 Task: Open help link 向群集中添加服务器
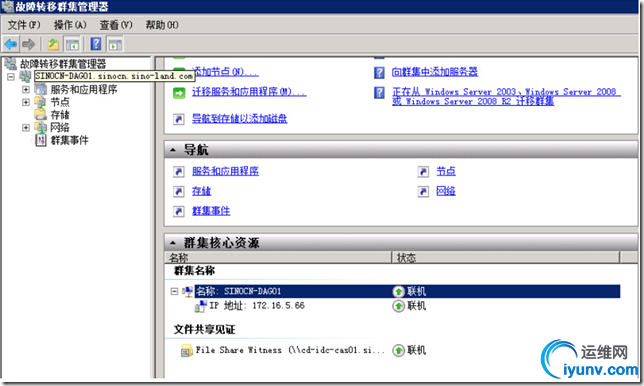[435, 72]
